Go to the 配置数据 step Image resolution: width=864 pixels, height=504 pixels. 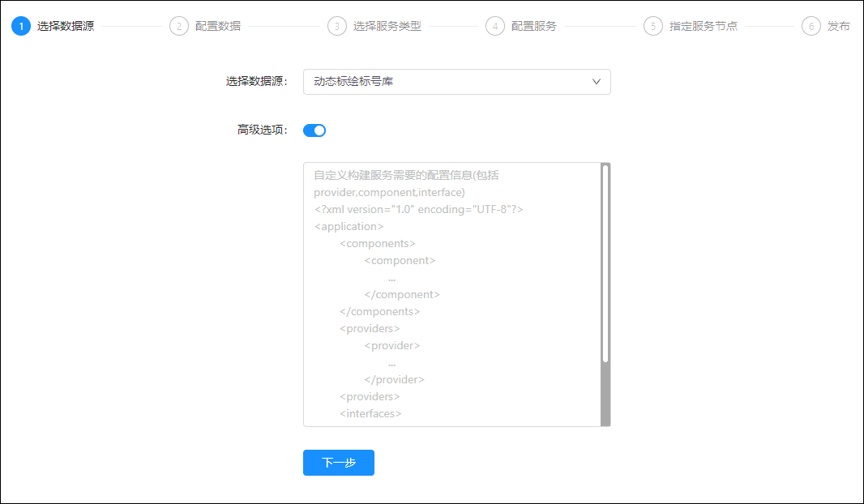click(218, 26)
